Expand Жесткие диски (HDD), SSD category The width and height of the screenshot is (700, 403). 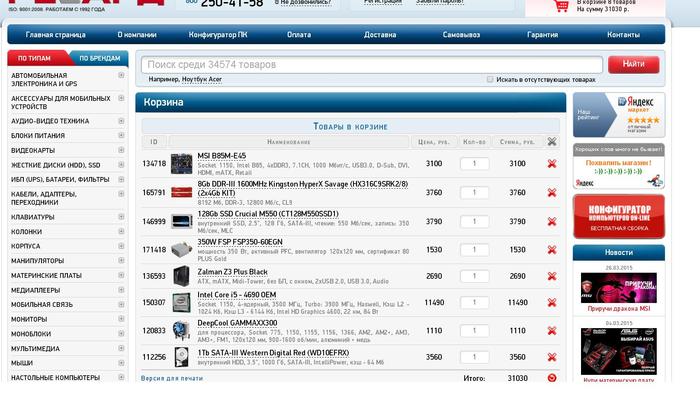coord(121,165)
